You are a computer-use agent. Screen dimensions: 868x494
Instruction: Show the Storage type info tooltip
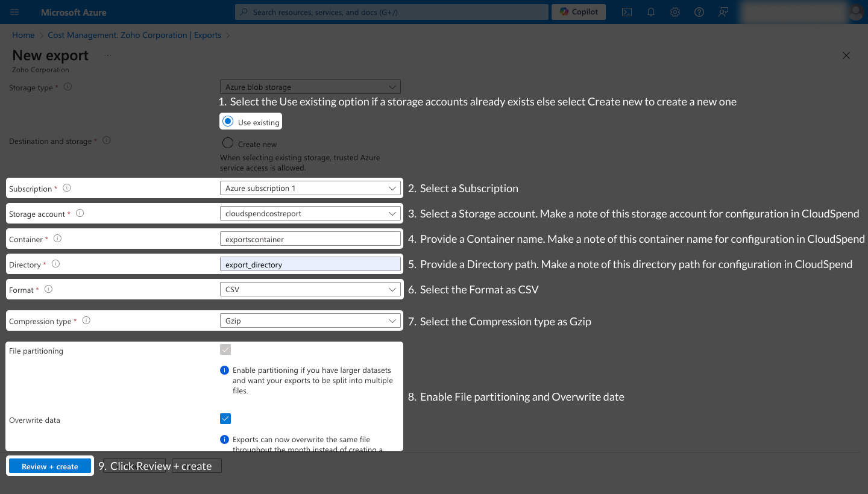(x=67, y=87)
